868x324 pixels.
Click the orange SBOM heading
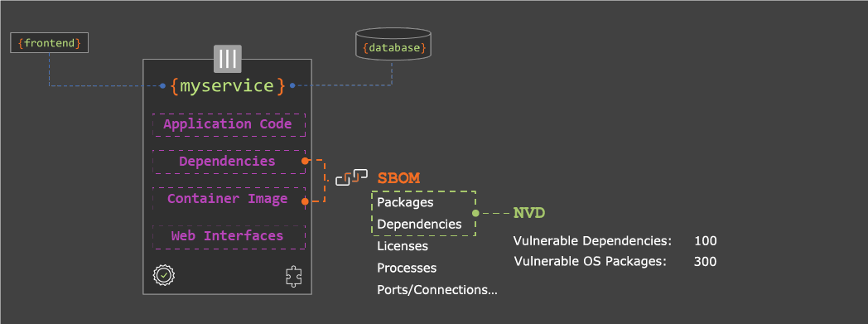[x=398, y=178]
